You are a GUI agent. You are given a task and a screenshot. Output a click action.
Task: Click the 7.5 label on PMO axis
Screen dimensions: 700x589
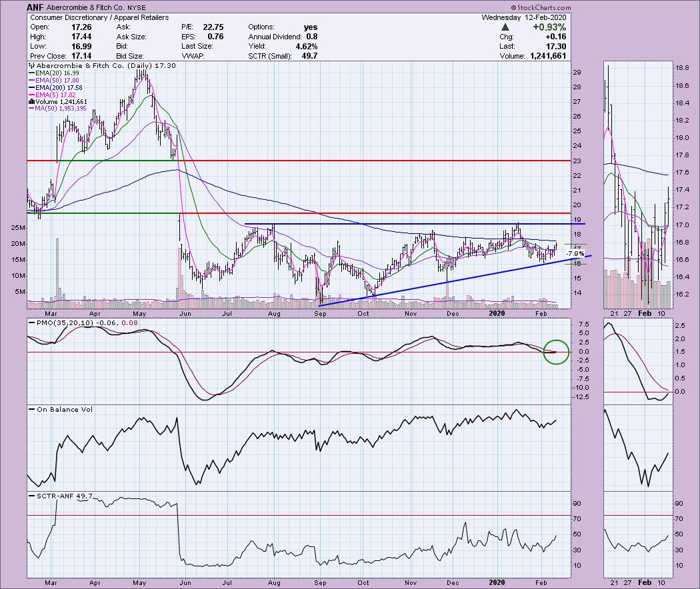coord(584,324)
